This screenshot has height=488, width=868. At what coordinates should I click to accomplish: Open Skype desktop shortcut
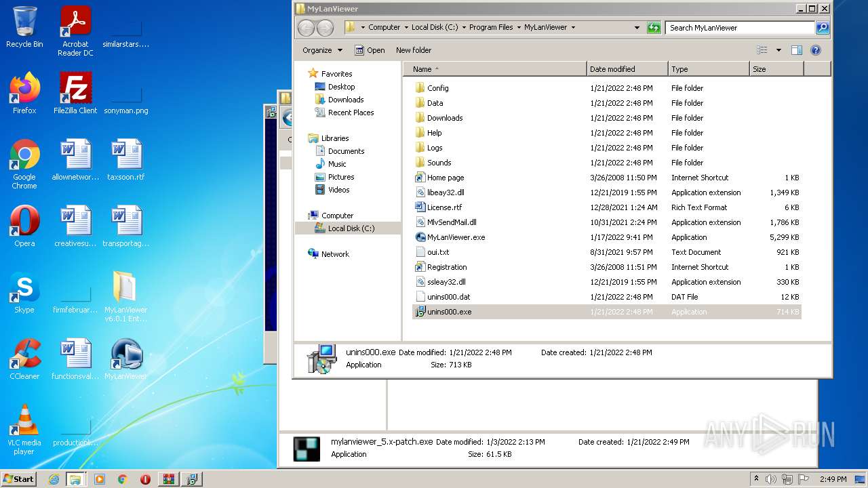click(x=24, y=293)
